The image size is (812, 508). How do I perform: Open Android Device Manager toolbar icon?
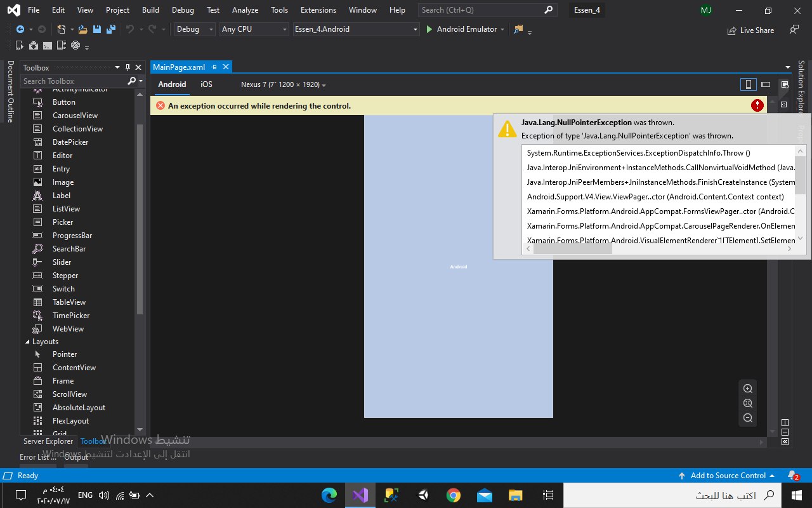(19, 46)
